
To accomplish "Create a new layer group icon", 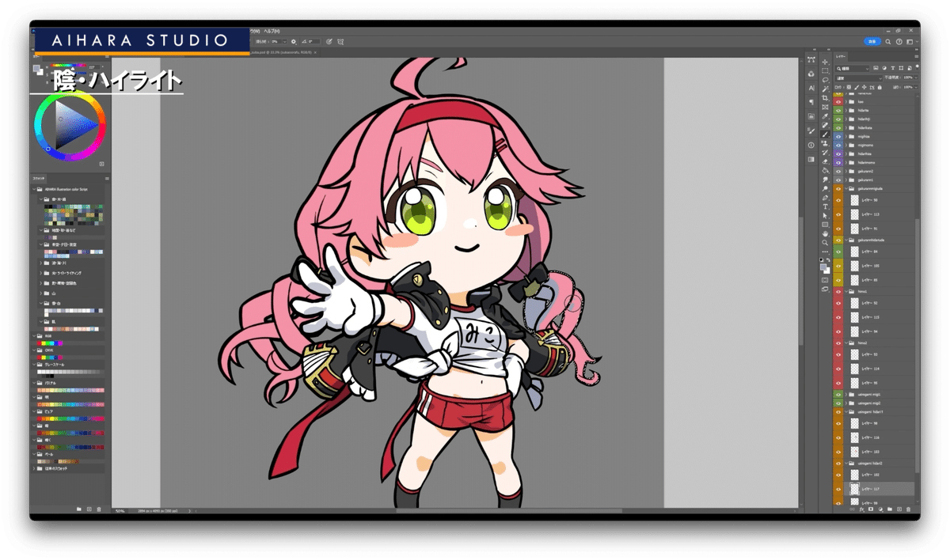I will [x=889, y=509].
